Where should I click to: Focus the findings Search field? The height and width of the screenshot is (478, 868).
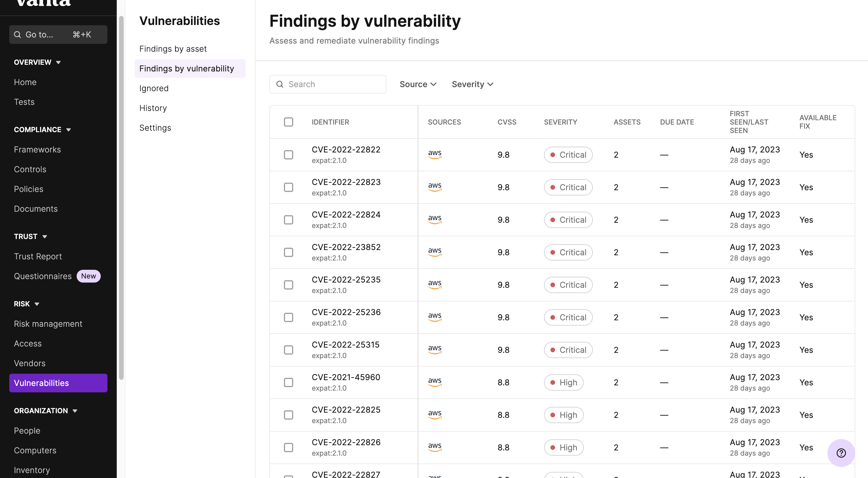328,84
